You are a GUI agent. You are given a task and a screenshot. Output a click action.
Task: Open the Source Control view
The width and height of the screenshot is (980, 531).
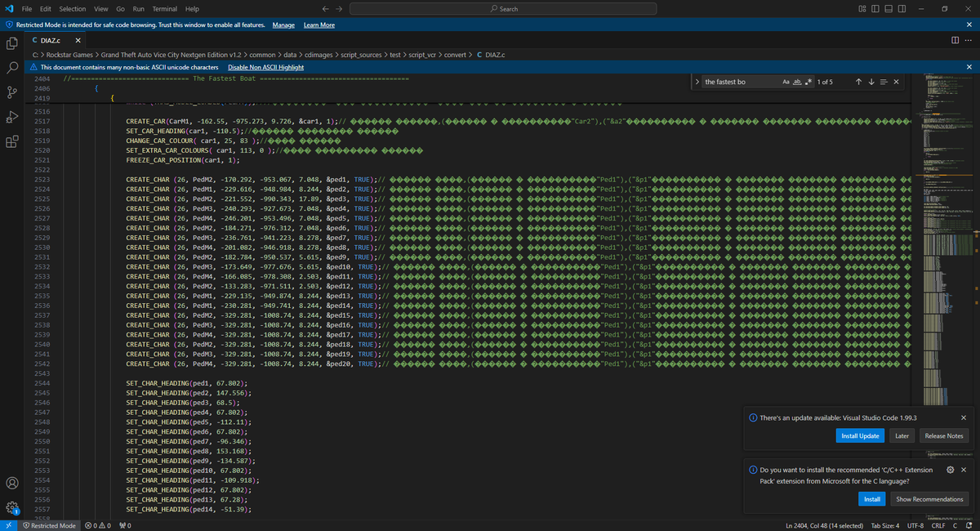pyautogui.click(x=12, y=91)
